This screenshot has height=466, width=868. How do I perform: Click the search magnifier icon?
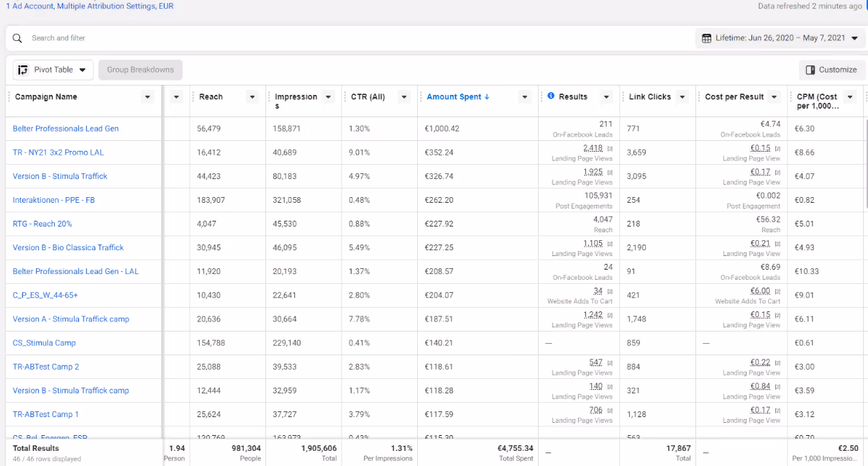[x=17, y=38]
